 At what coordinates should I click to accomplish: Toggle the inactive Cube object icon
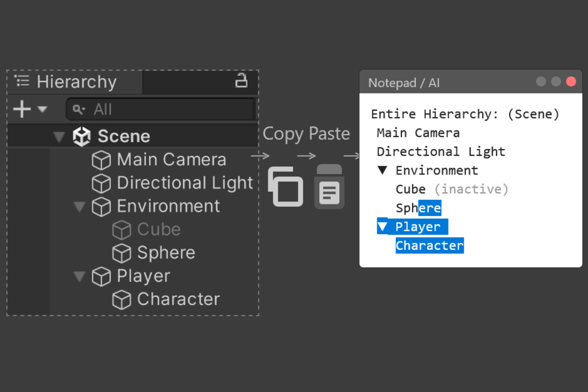coord(122,229)
